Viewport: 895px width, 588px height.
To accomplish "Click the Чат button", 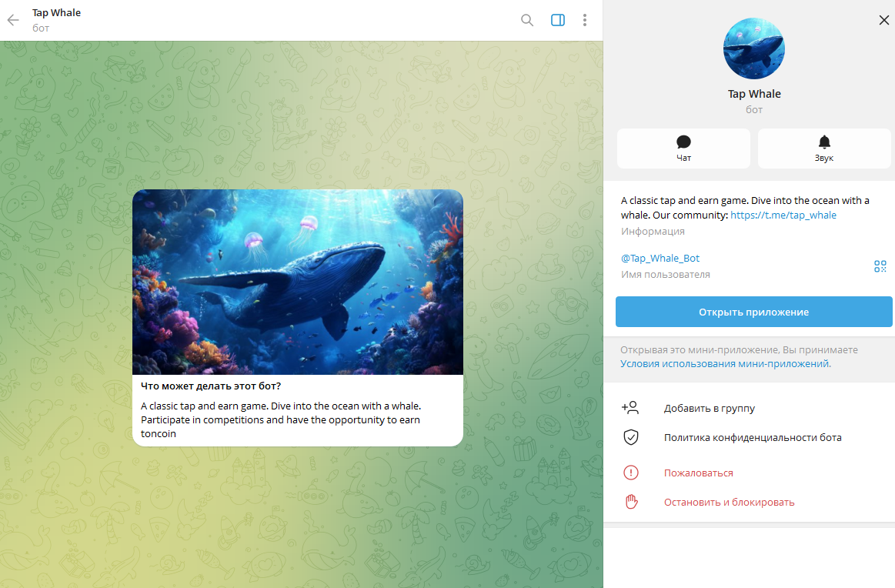I will point(684,149).
